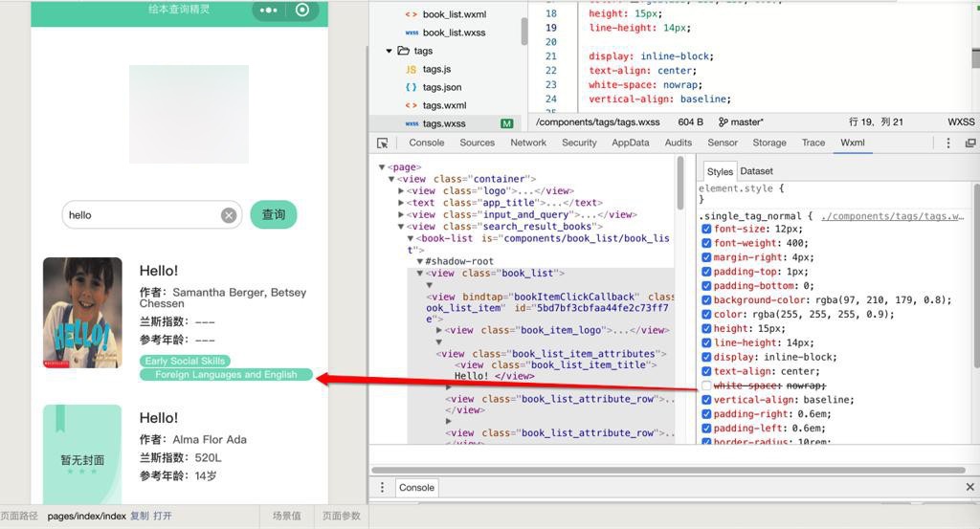Click the Hello! book cover with boy
This screenshot has height=529, width=980.
(x=82, y=313)
